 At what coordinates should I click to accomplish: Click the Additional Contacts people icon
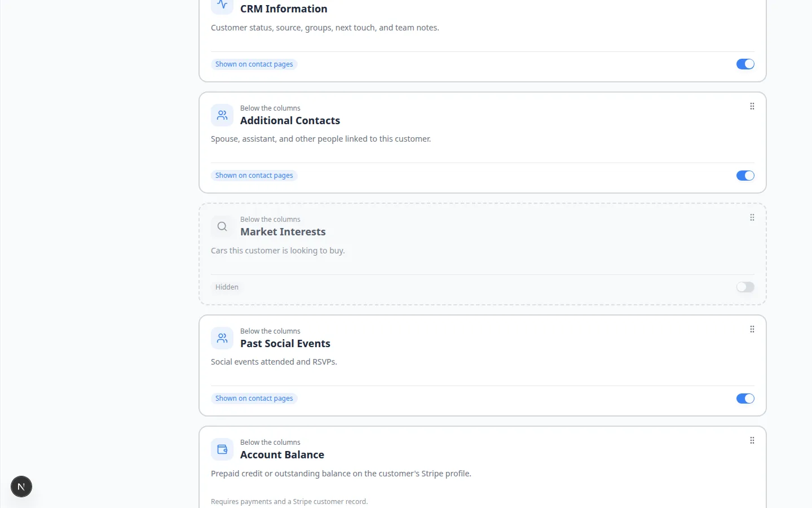(x=222, y=115)
